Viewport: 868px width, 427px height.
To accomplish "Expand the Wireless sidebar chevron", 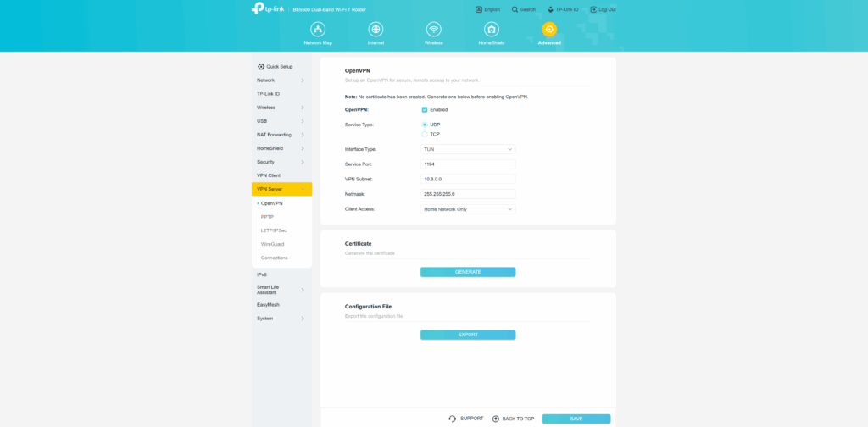I will point(303,108).
